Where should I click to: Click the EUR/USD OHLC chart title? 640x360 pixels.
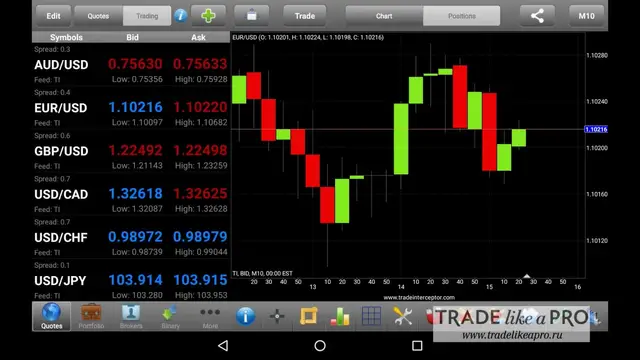tap(308, 37)
